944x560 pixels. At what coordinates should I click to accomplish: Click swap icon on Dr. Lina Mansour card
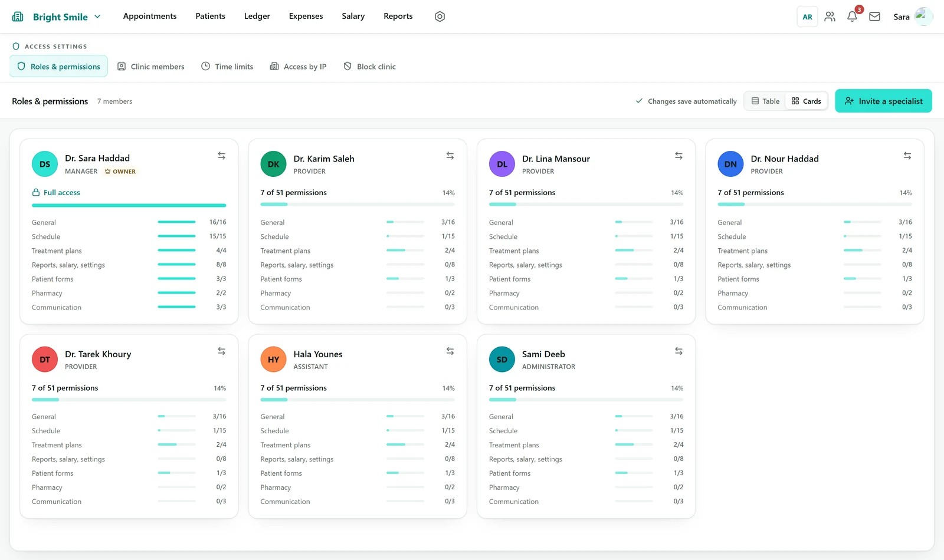pyautogui.click(x=678, y=156)
